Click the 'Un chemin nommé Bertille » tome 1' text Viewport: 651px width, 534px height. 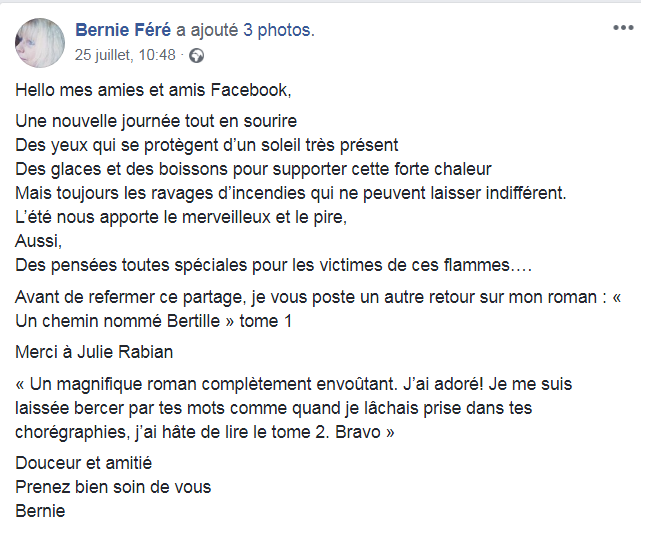point(154,321)
